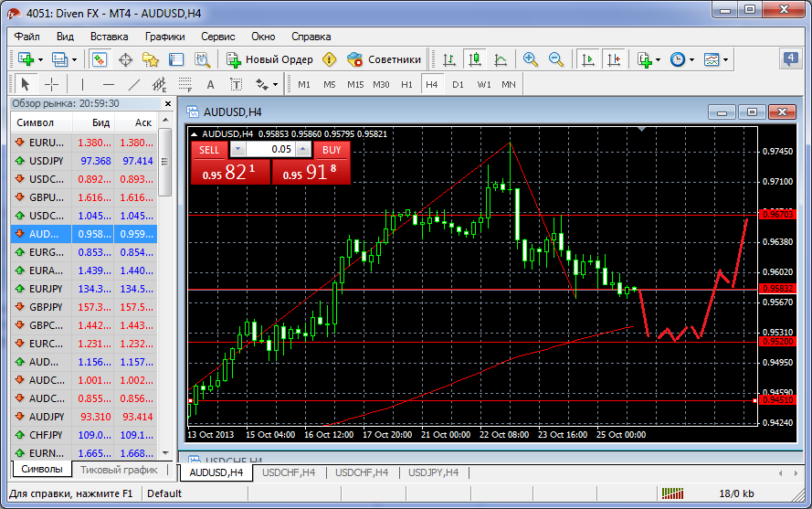This screenshot has height=509, width=812.
Task: Open the Файл menu
Action: (x=26, y=37)
